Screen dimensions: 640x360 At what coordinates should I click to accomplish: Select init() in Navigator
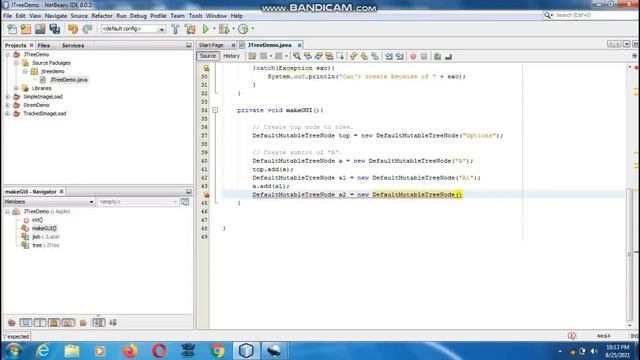coord(37,220)
